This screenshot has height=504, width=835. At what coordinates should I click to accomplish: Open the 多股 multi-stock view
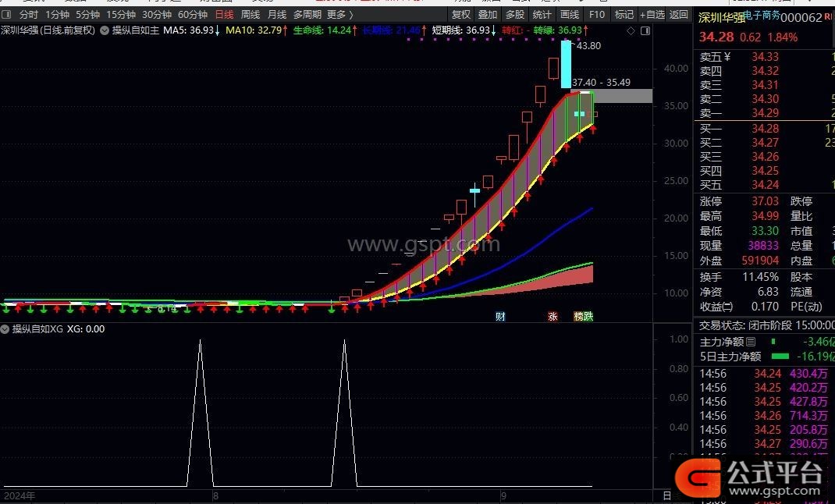(515, 14)
